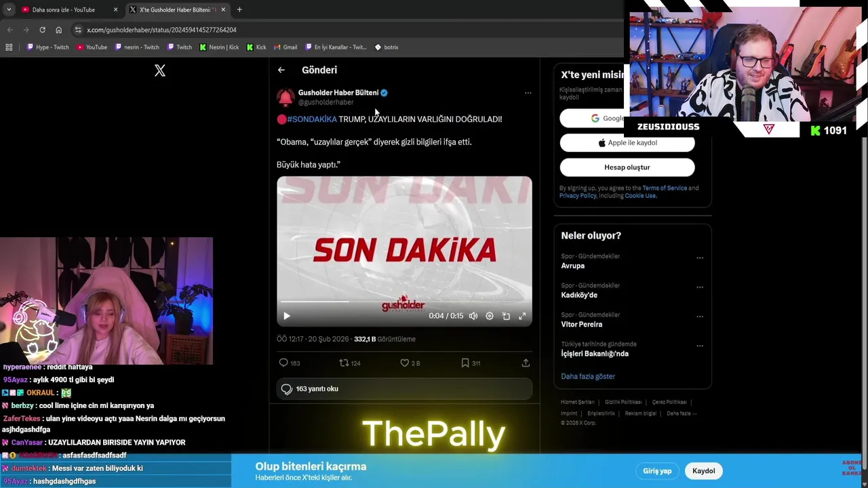The height and width of the screenshot is (488, 868).
Task: Open video settings gear icon
Action: click(x=490, y=316)
